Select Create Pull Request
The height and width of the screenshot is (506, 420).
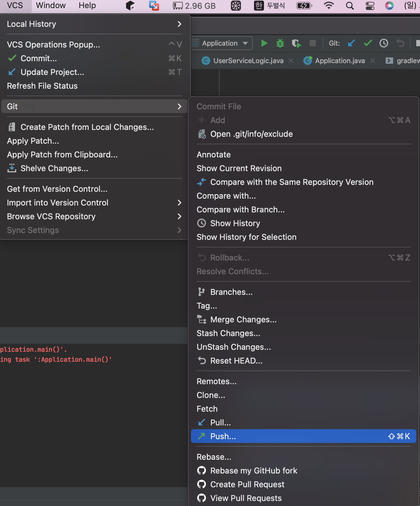(x=303, y=484)
